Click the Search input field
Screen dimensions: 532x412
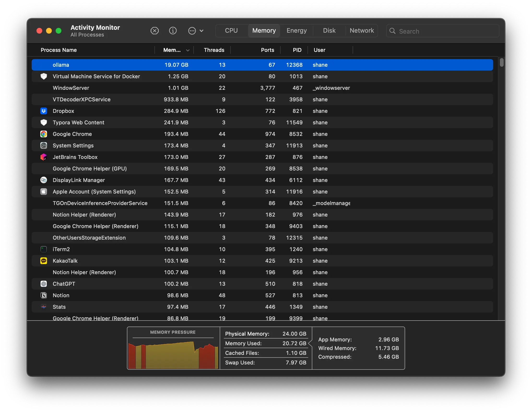pyautogui.click(x=446, y=31)
